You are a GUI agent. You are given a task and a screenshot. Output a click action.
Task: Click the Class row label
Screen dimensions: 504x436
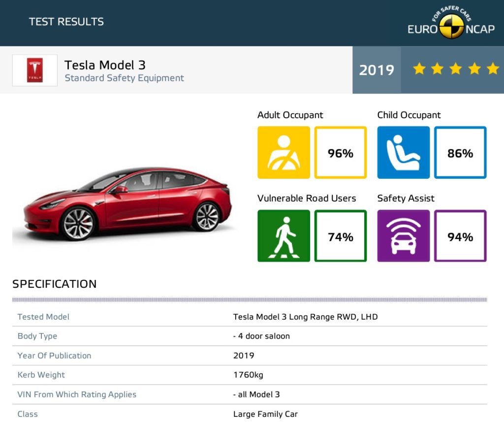pyautogui.click(x=28, y=414)
